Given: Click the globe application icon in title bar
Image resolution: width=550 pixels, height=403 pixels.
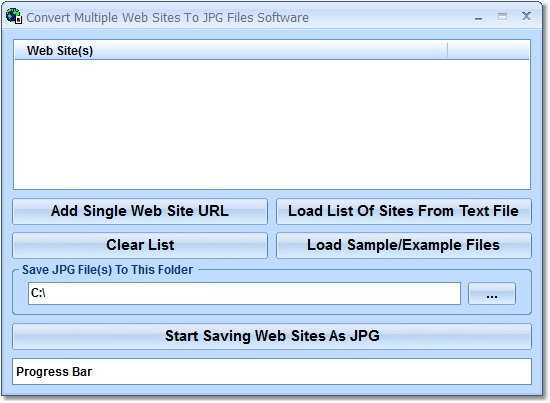Looking at the screenshot, I should coord(14,16).
